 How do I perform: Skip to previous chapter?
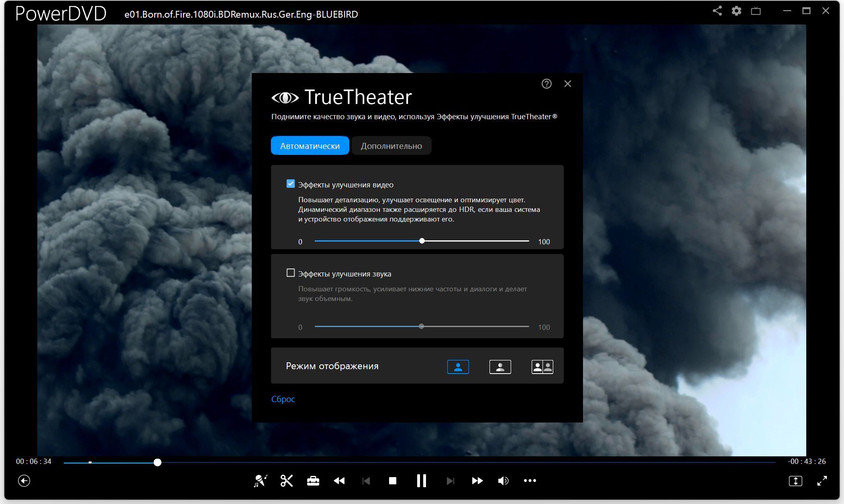366,481
